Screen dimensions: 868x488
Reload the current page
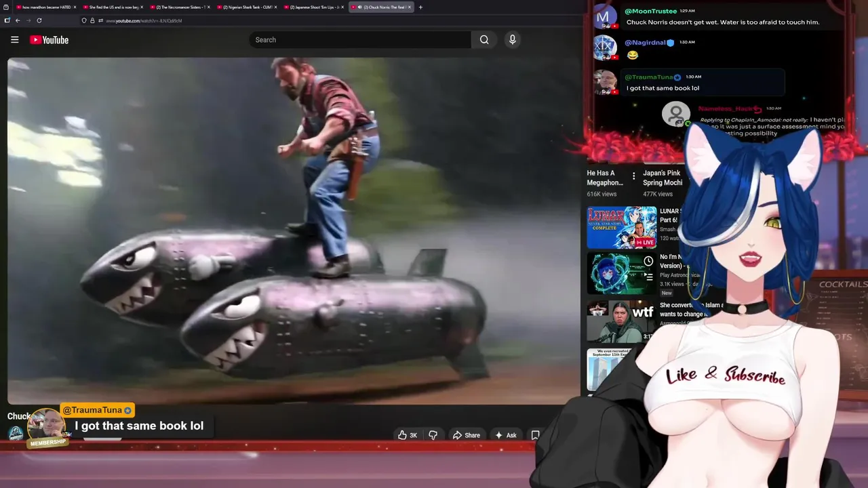(x=39, y=20)
